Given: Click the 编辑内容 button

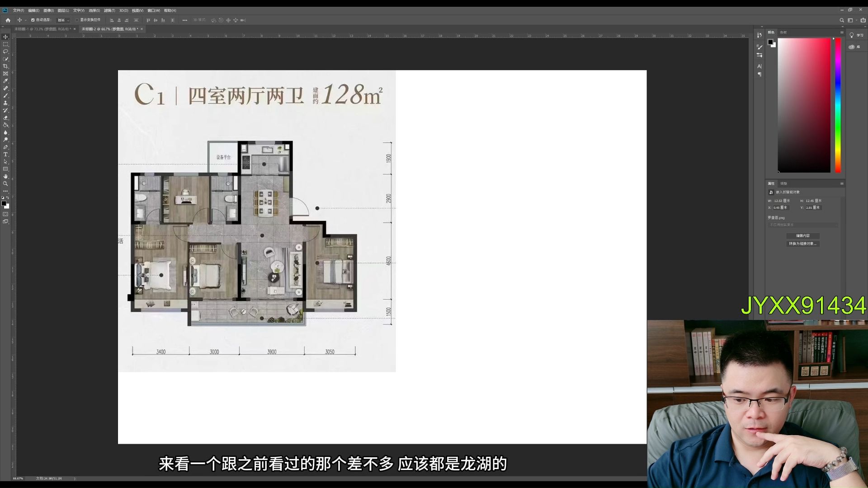Looking at the screenshot, I should click(x=803, y=236).
